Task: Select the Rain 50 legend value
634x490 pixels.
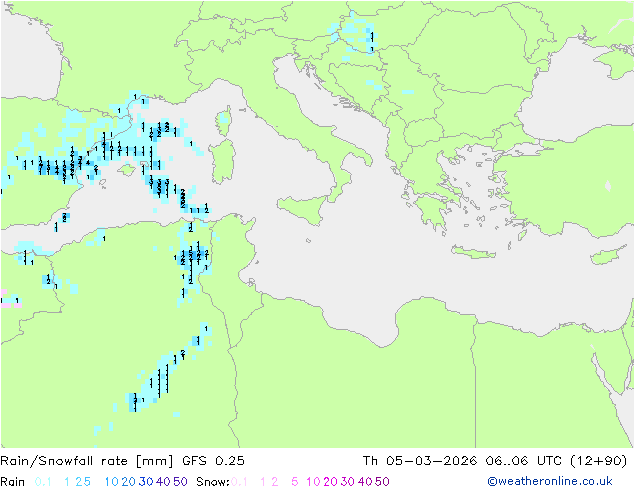Action: pos(180,482)
